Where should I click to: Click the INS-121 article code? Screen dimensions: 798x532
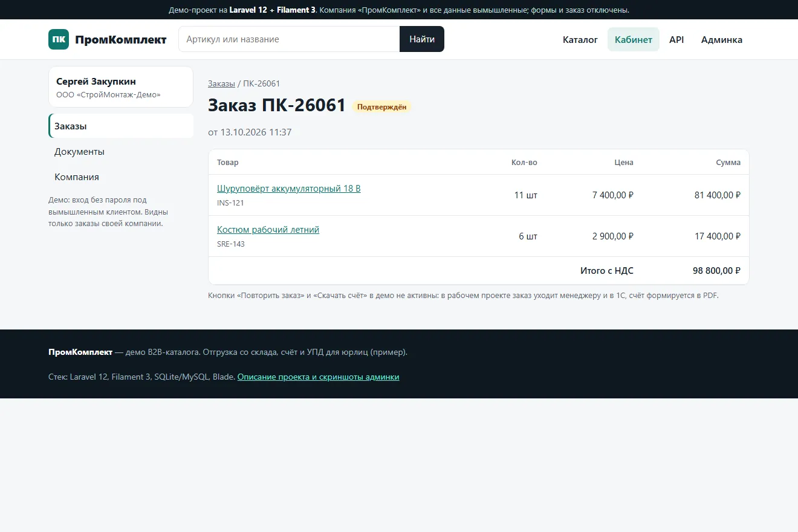pos(230,203)
